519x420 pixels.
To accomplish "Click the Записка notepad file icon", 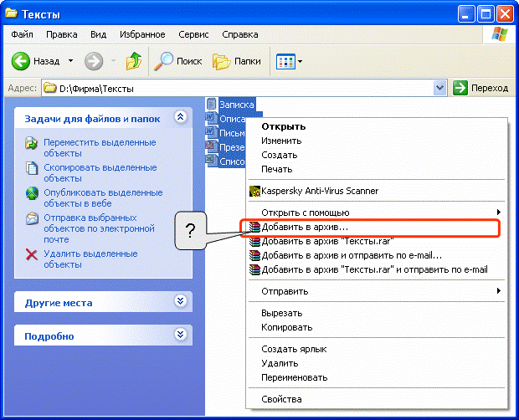I will pos(211,105).
